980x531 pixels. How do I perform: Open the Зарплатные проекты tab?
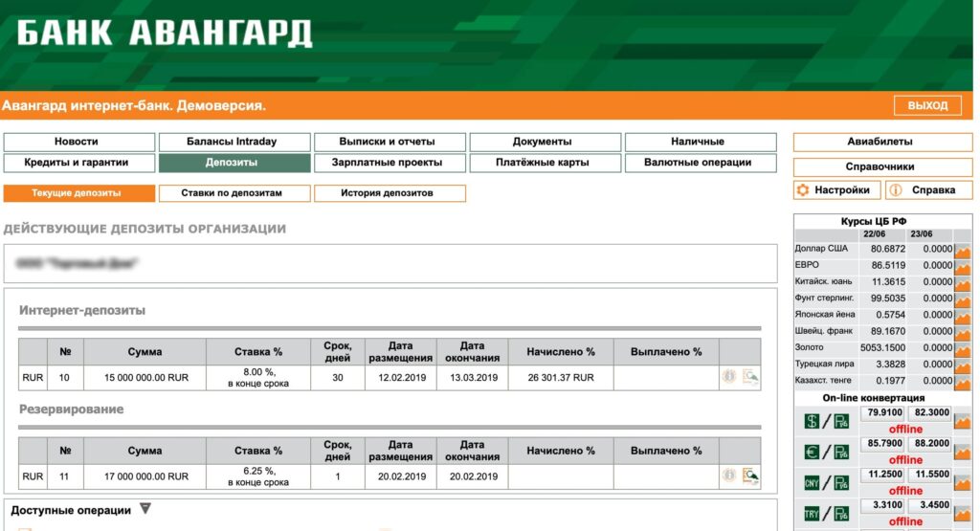click(x=390, y=163)
